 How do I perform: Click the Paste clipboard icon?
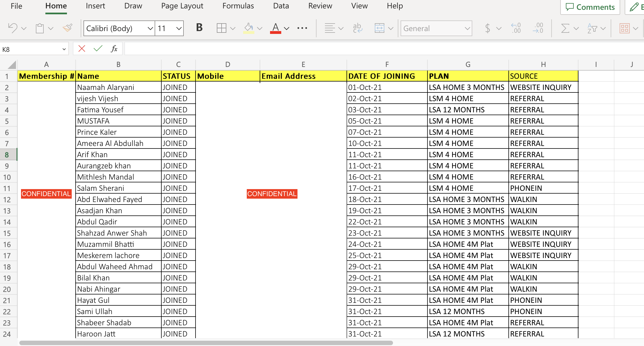[x=40, y=28]
